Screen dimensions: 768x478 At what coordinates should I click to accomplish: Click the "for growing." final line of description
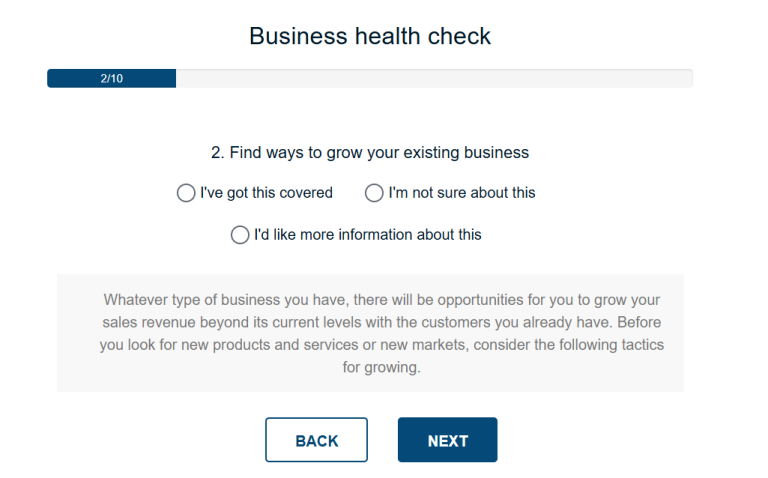coord(381,367)
